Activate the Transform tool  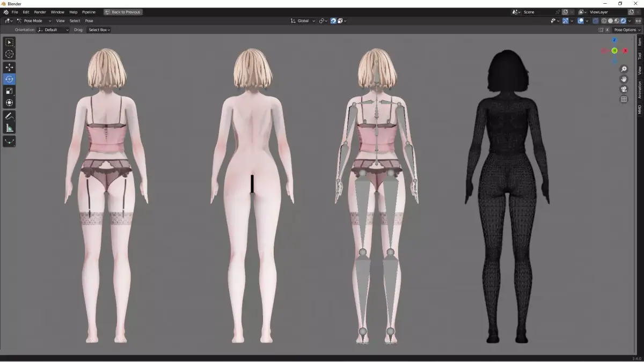click(x=9, y=103)
